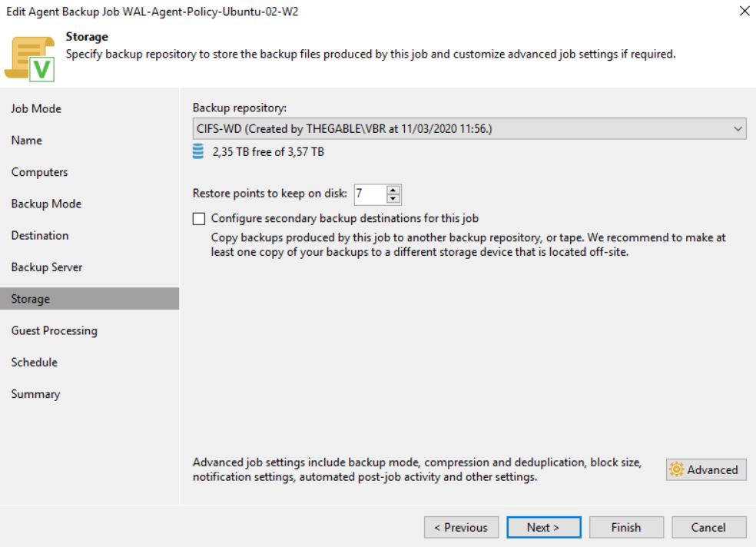Screen dimensions: 756x547
Task: Cancel the backup job wizard
Action: (708, 527)
